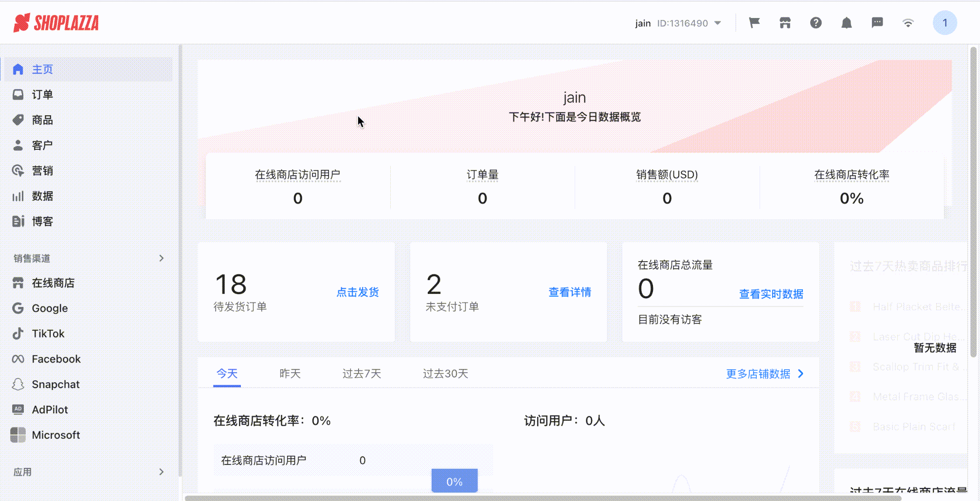Click the 2 未支付订单 count
Viewport: 980px width, 501px height.
point(434,285)
